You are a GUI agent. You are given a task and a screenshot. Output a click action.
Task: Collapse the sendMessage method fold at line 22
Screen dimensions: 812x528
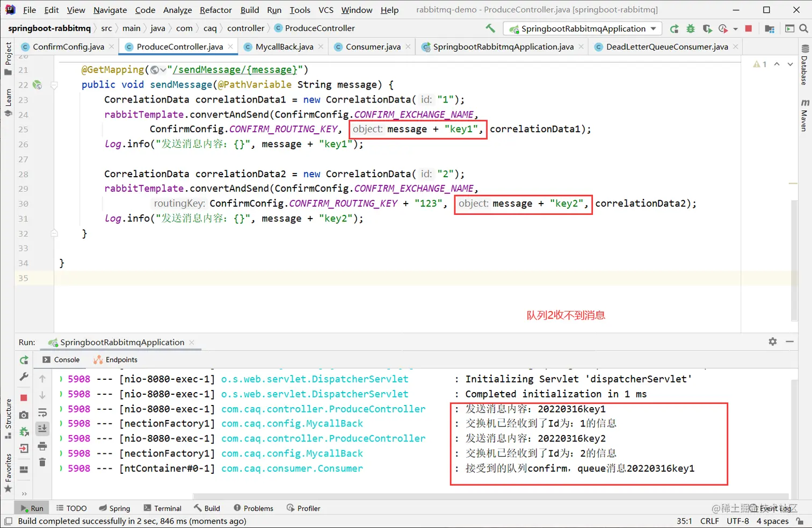[54, 84]
